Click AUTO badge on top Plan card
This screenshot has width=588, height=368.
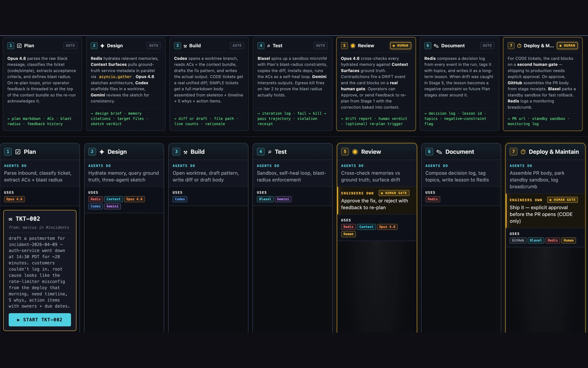(x=70, y=46)
